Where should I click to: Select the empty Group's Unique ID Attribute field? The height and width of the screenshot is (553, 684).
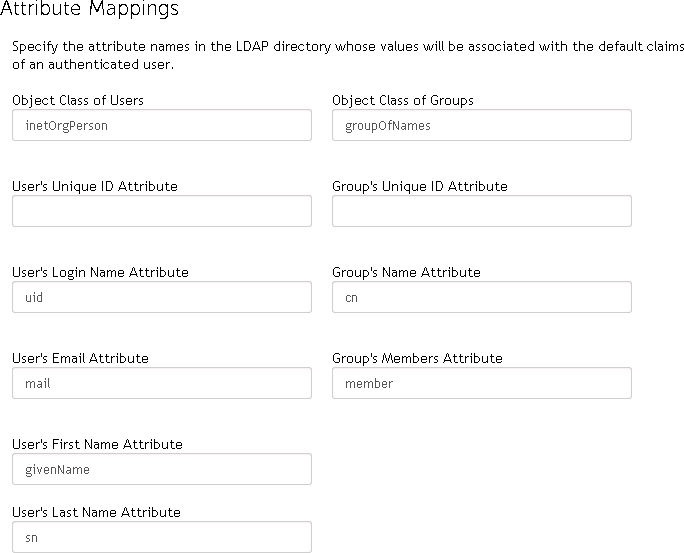click(481, 211)
